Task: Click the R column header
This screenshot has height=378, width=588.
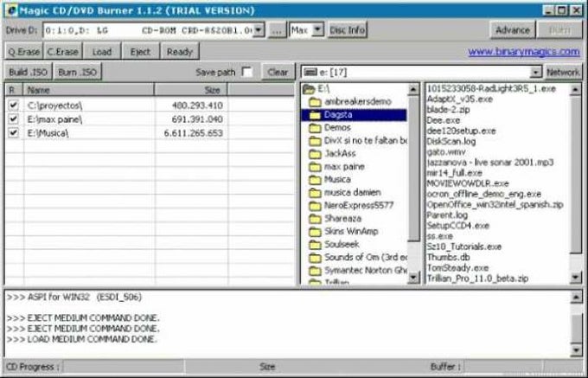Action: click(x=14, y=90)
